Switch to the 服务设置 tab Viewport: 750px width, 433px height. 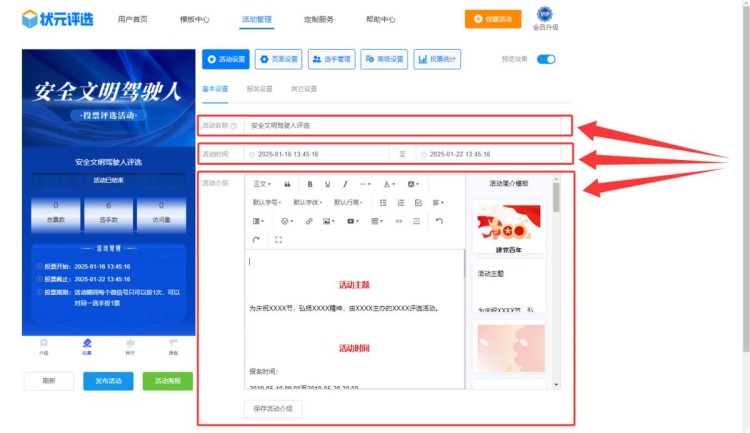tap(258, 89)
